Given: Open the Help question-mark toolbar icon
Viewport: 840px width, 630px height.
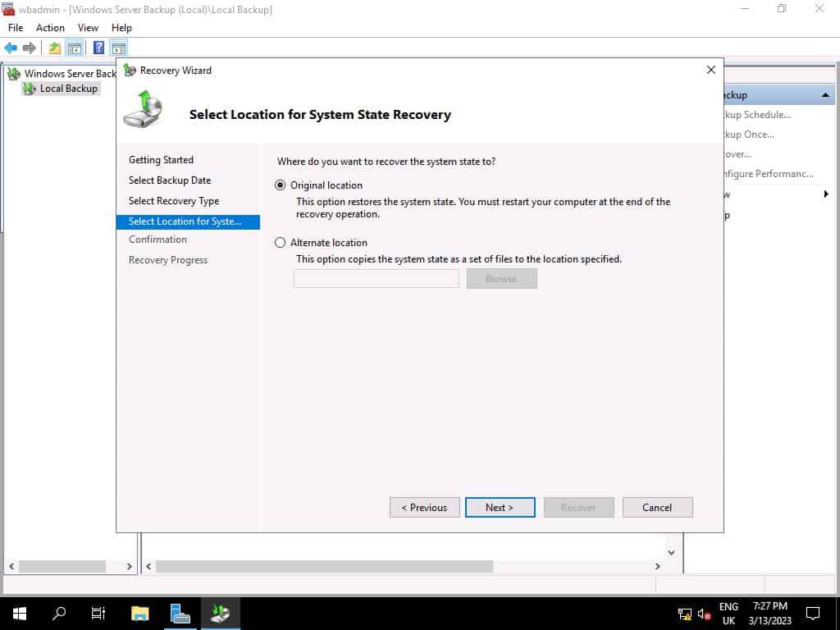Looking at the screenshot, I should (99, 48).
